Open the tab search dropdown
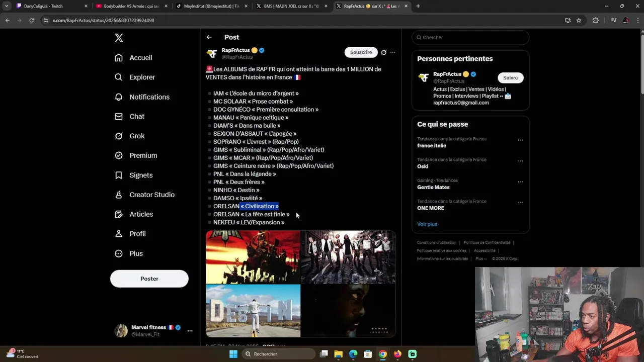 6,6
